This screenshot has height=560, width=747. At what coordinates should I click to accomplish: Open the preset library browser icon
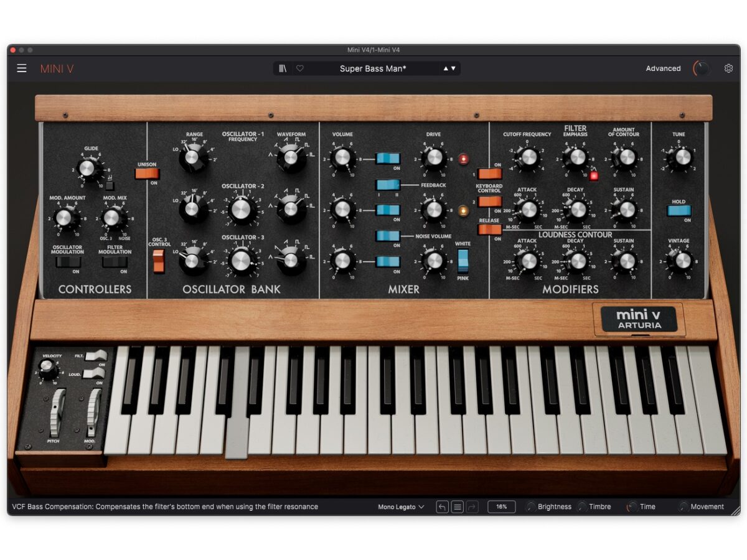tap(283, 68)
